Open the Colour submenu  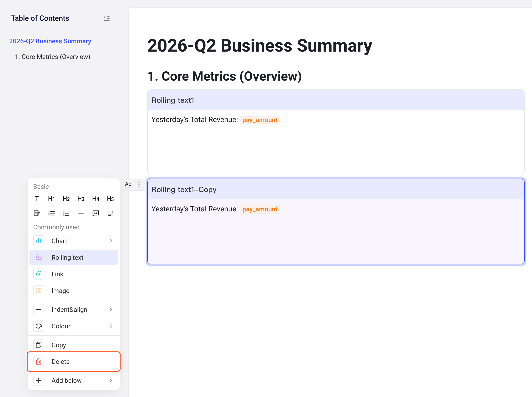click(73, 326)
